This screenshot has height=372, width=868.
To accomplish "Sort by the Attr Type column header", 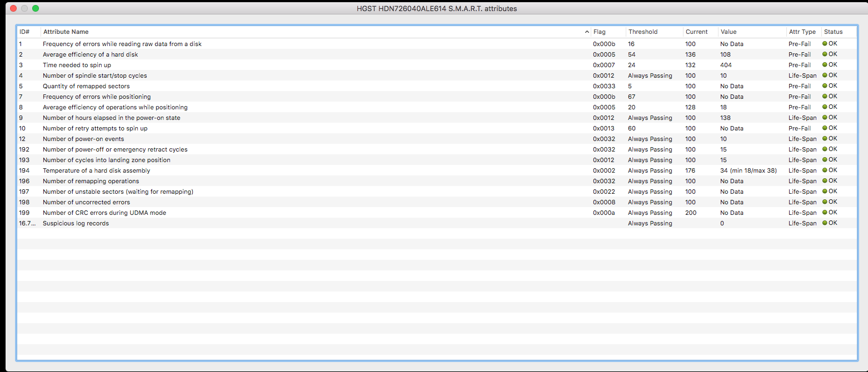I will [x=804, y=32].
